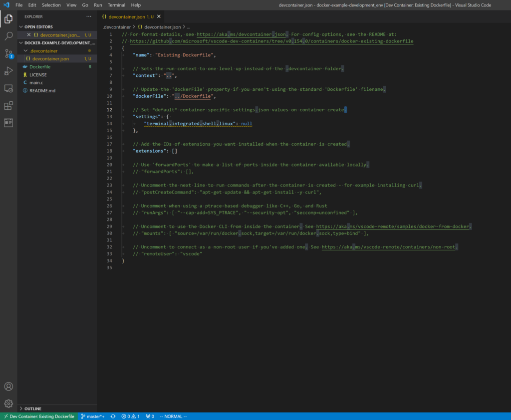
Task: Open the Remote Explorer view
Action: pos(8,88)
